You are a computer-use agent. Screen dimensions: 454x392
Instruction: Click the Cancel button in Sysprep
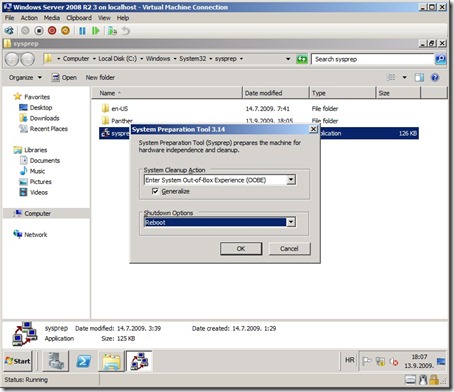(x=289, y=249)
